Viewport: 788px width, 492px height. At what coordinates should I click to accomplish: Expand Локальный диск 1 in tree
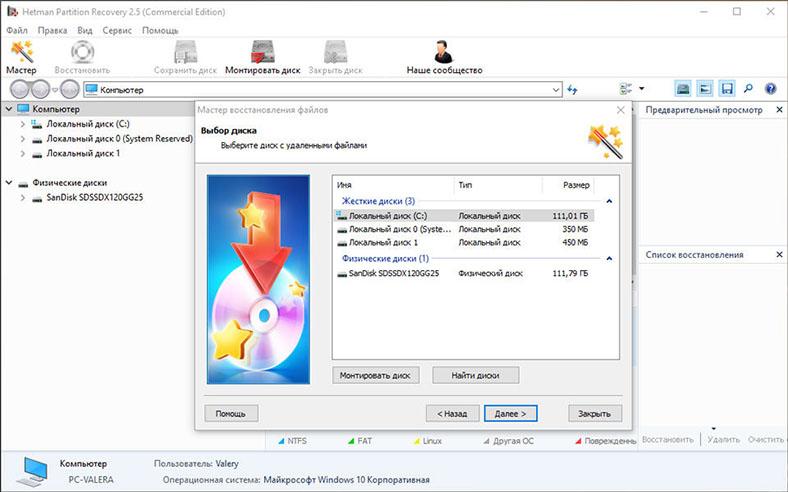point(23,154)
